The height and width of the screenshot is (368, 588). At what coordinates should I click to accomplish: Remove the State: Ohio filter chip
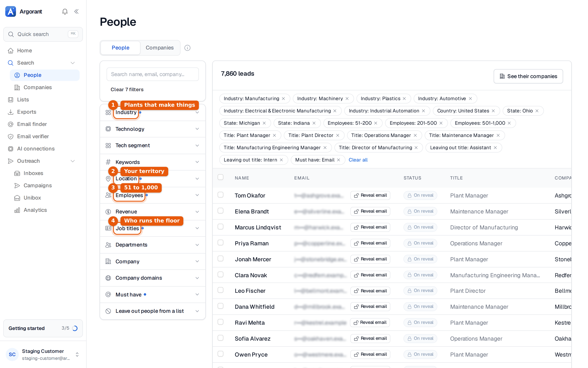coord(537,111)
